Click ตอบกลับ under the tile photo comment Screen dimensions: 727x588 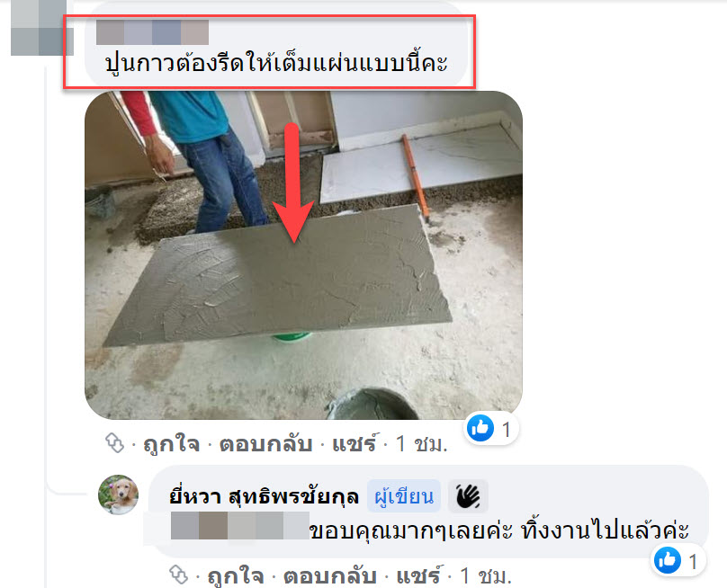(265, 444)
